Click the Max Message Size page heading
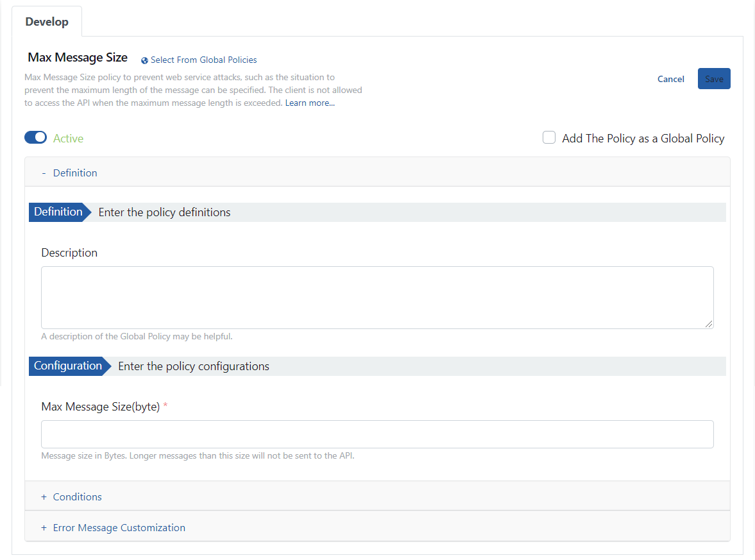The width and height of the screenshot is (755, 560). click(x=78, y=58)
